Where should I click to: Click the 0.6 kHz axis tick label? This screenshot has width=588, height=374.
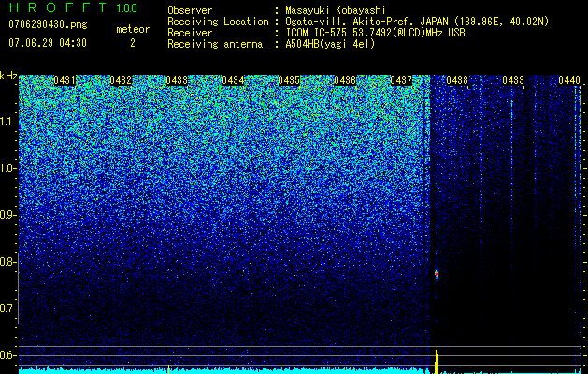7,355
